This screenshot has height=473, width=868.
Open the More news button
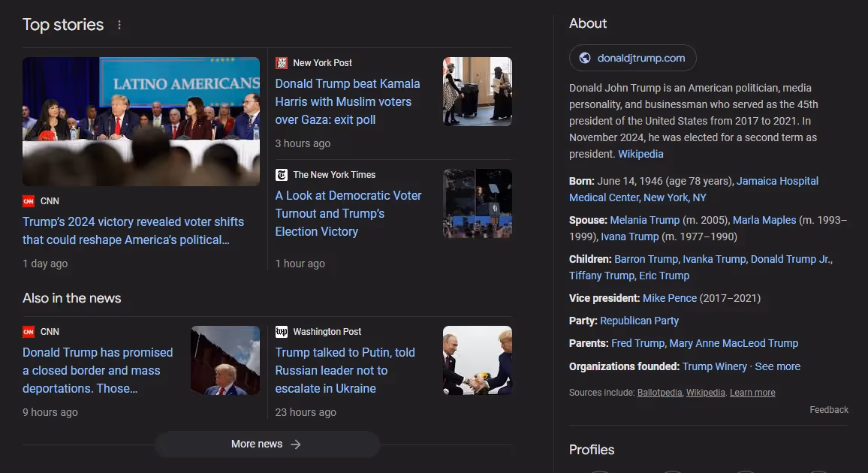267,444
